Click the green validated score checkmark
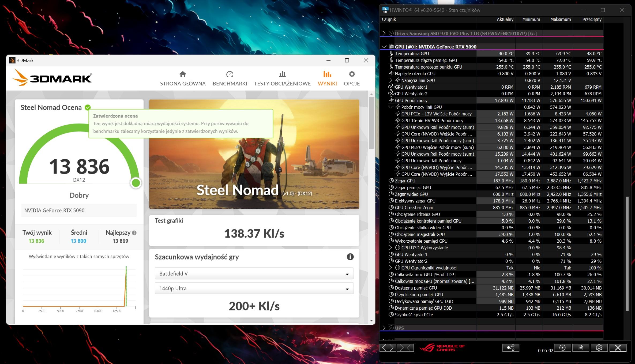Viewport: 635px width, 364px height. [x=88, y=107]
